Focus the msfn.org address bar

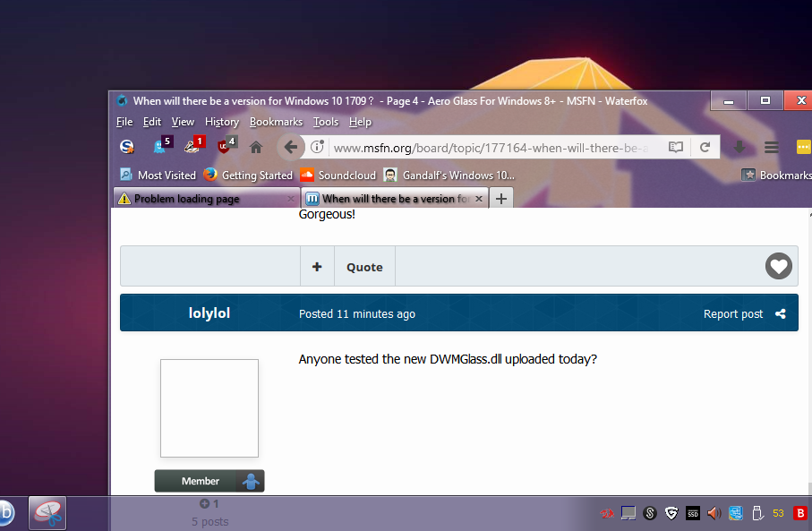pyautogui.click(x=492, y=148)
